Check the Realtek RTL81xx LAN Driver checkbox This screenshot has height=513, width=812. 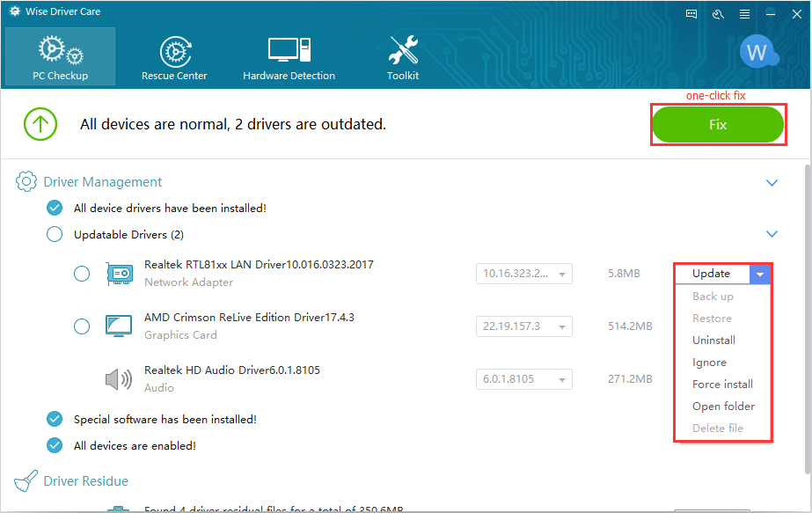82,274
